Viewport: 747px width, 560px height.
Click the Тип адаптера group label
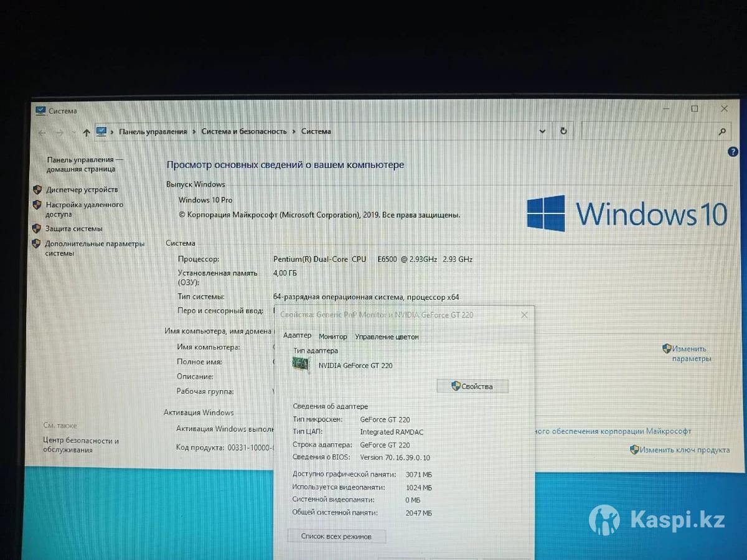[x=316, y=351]
